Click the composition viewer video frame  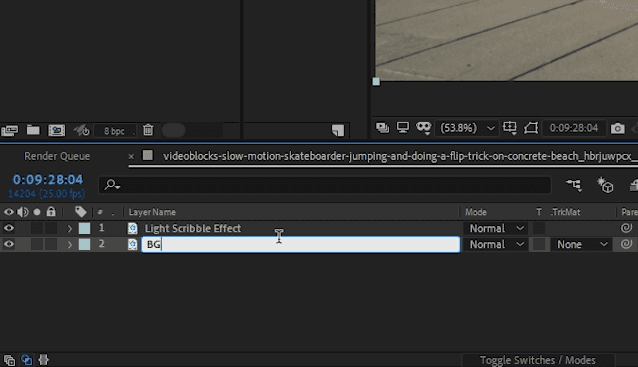click(x=506, y=40)
